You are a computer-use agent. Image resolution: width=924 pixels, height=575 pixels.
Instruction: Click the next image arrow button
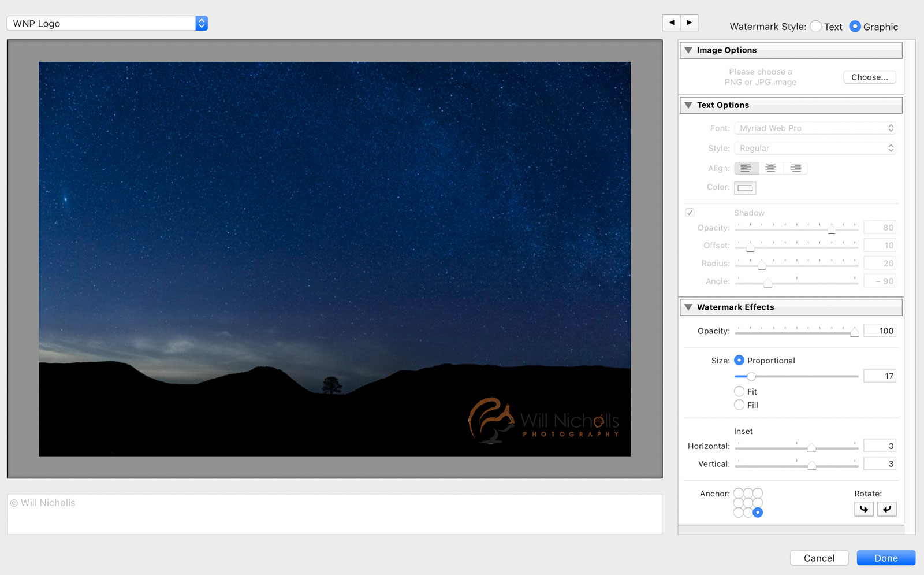point(689,23)
